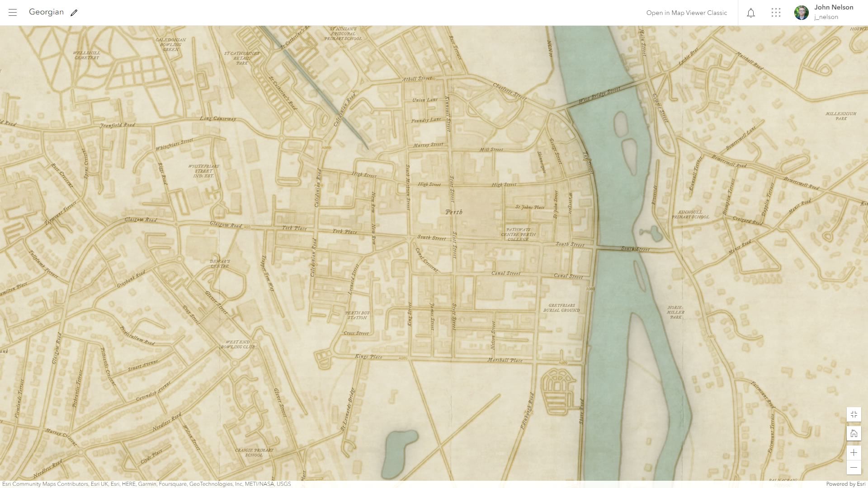The height and width of the screenshot is (488, 868).
Task: Open the j_nelson user account menu
Action: coord(826,17)
